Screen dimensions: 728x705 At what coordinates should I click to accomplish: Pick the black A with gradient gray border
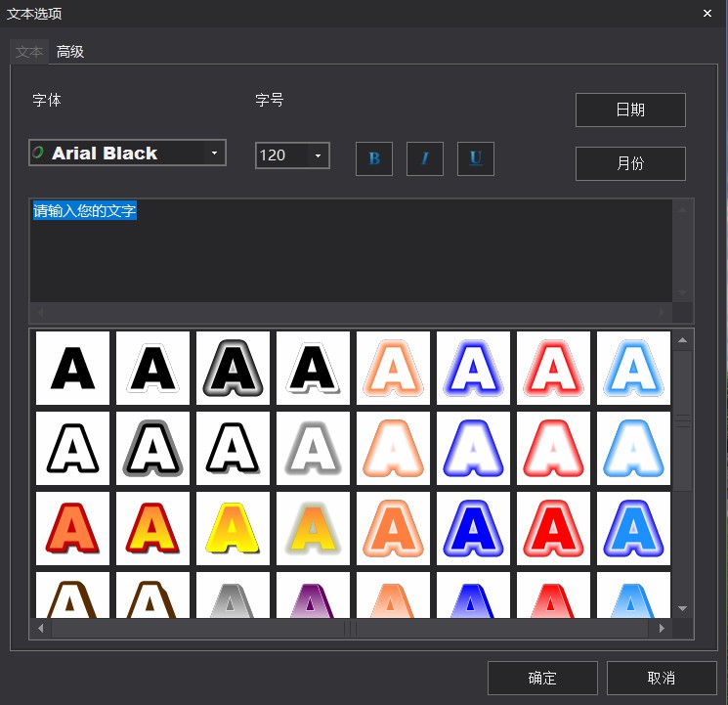(233, 368)
